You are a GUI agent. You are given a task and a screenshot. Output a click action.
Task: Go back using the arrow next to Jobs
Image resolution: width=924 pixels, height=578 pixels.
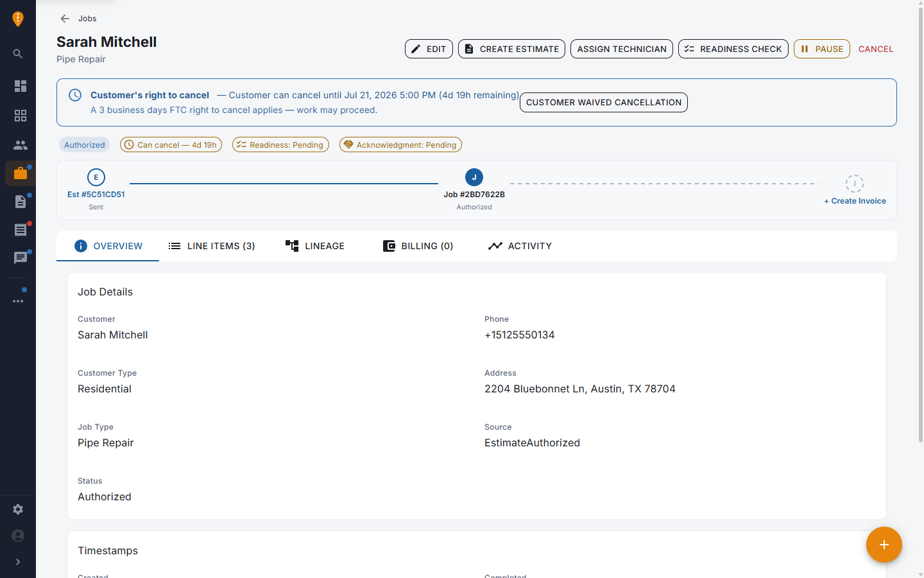pos(65,19)
